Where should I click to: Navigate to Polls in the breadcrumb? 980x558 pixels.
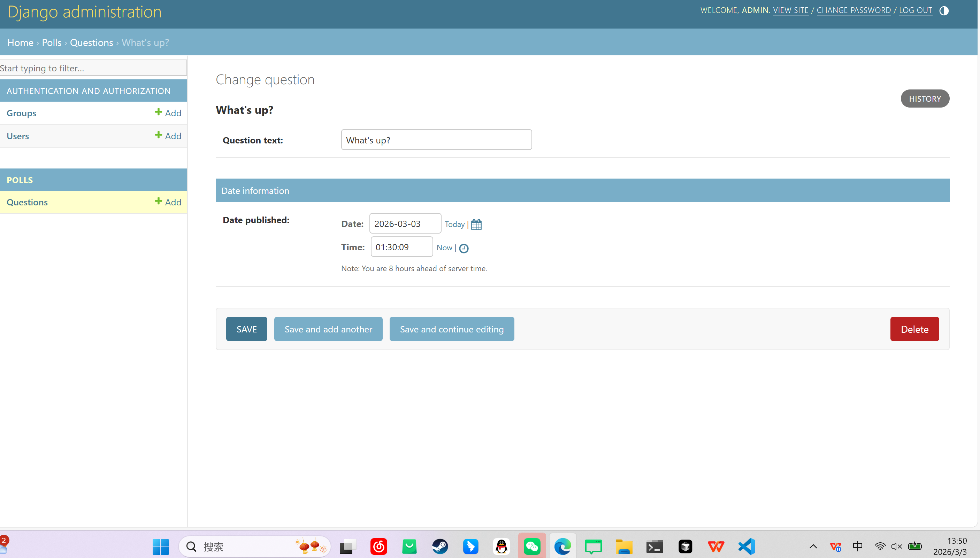point(51,42)
